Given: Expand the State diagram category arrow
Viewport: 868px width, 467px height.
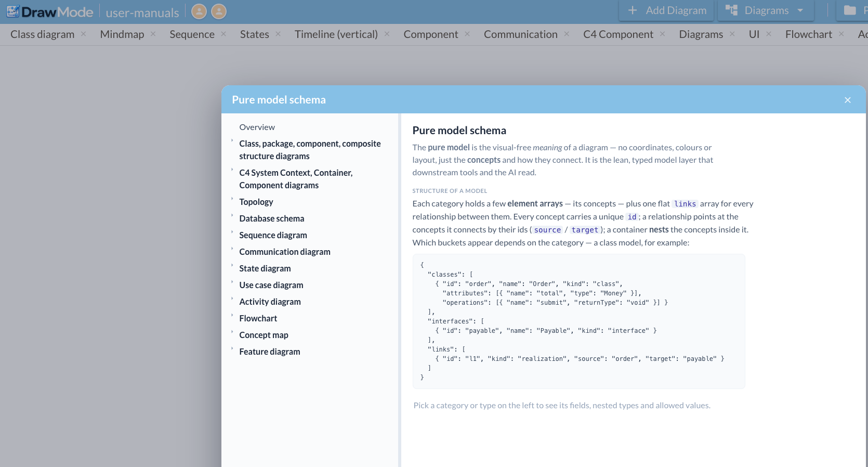Looking at the screenshot, I should point(232,265).
